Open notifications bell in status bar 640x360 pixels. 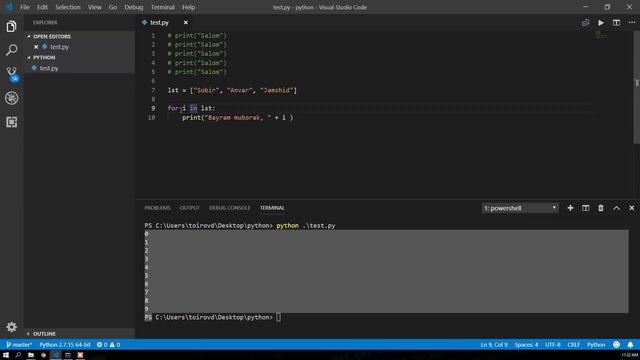click(x=630, y=344)
